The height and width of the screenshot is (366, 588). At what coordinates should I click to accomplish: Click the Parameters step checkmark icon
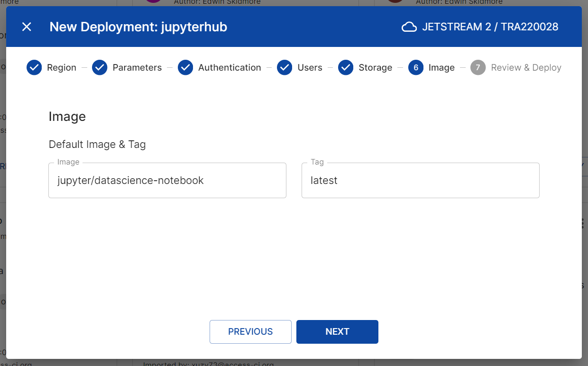(x=100, y=68)
